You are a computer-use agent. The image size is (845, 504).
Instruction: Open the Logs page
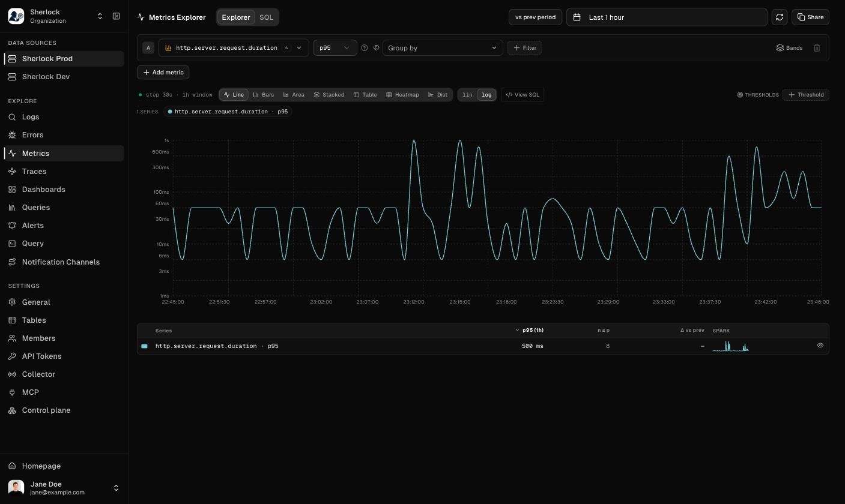tap(64, 117)
